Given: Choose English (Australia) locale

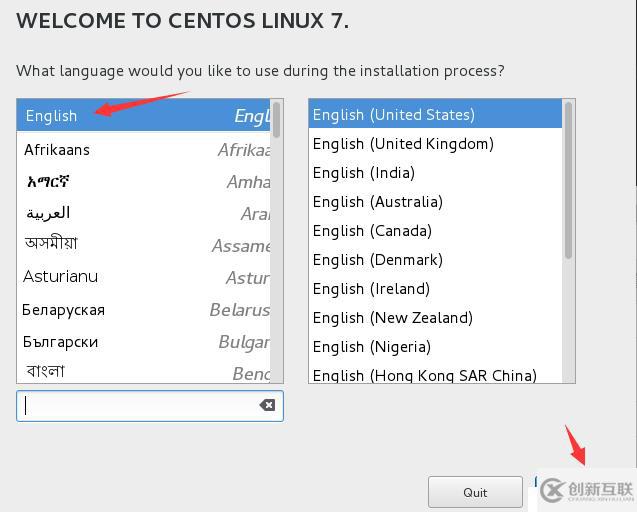Looking at the screenshot, I should tap(436, 202).
